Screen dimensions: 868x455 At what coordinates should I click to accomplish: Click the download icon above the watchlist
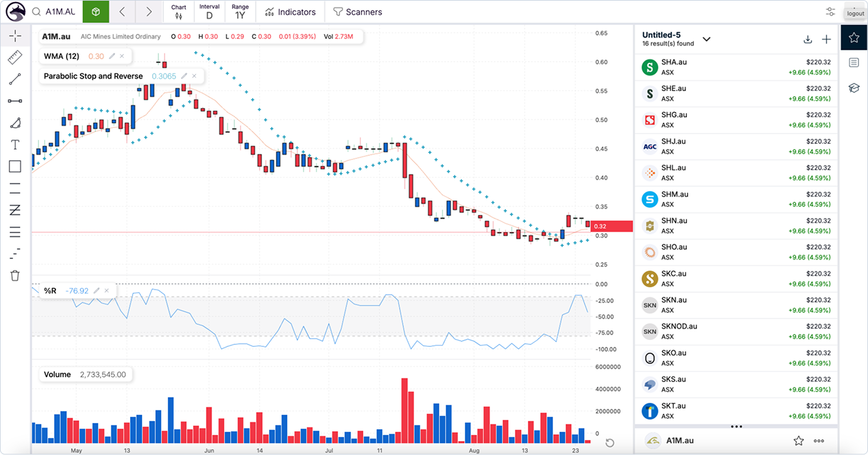(808, 39)
